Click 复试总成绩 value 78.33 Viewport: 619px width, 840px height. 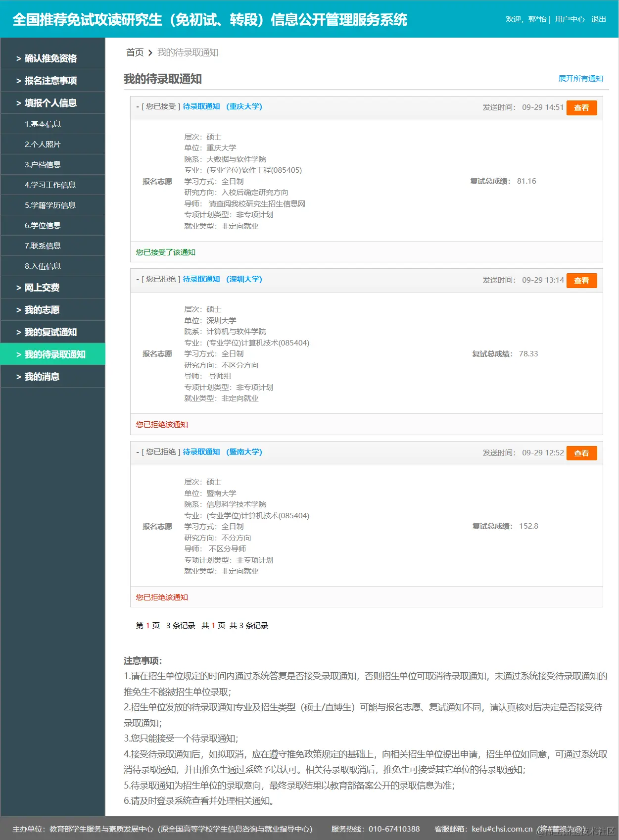[528, 354]
